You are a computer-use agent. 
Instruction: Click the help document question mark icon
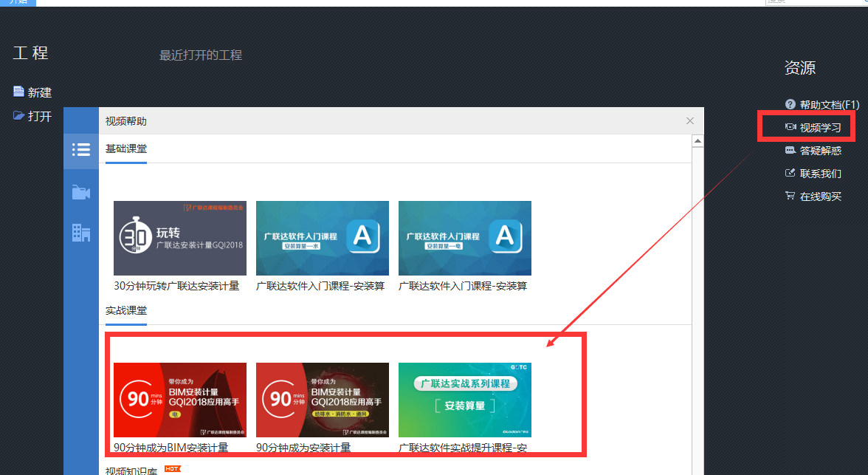point(790,104)
